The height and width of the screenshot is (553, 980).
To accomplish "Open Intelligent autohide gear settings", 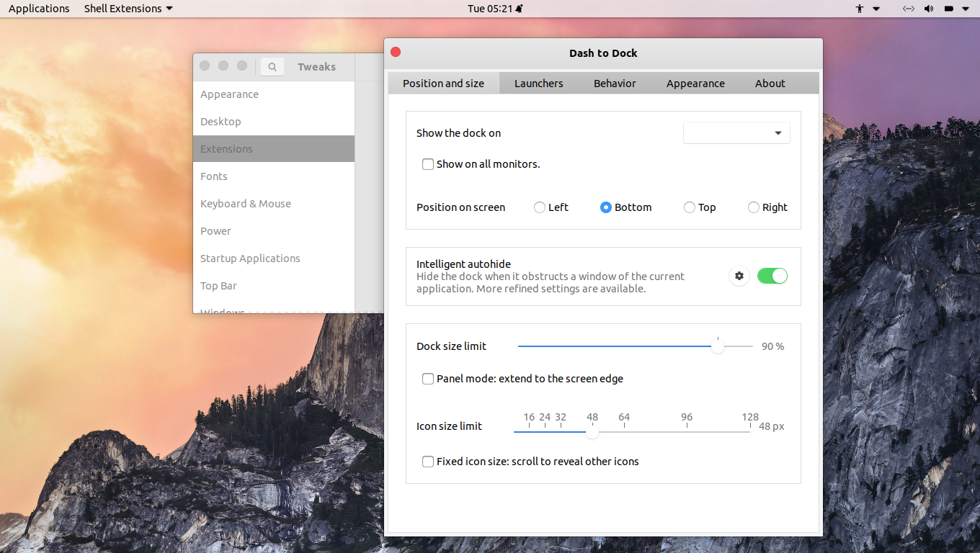I will tap(739, 276).
